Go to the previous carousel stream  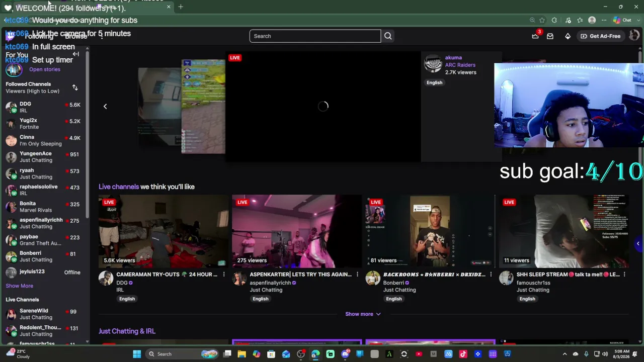pos(105,106)
